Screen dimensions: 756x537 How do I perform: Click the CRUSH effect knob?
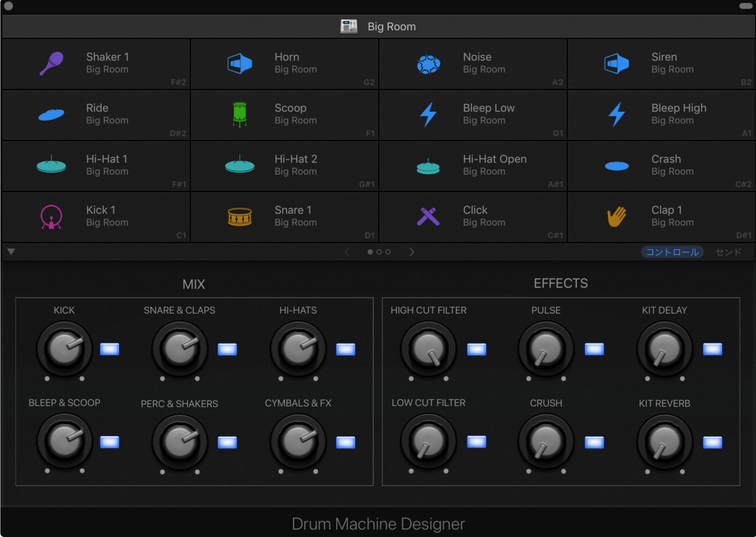(546, 441)
